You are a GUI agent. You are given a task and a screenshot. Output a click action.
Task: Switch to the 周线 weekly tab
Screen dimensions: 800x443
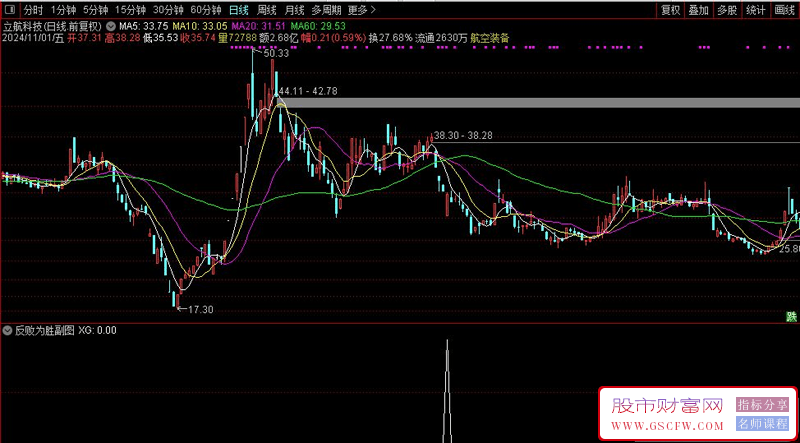pos(266,10)
